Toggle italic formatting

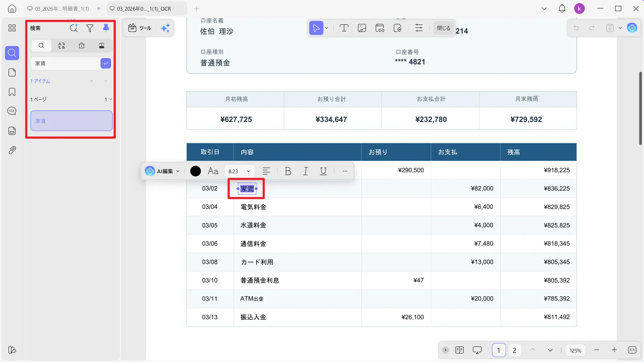pos(306,171)
